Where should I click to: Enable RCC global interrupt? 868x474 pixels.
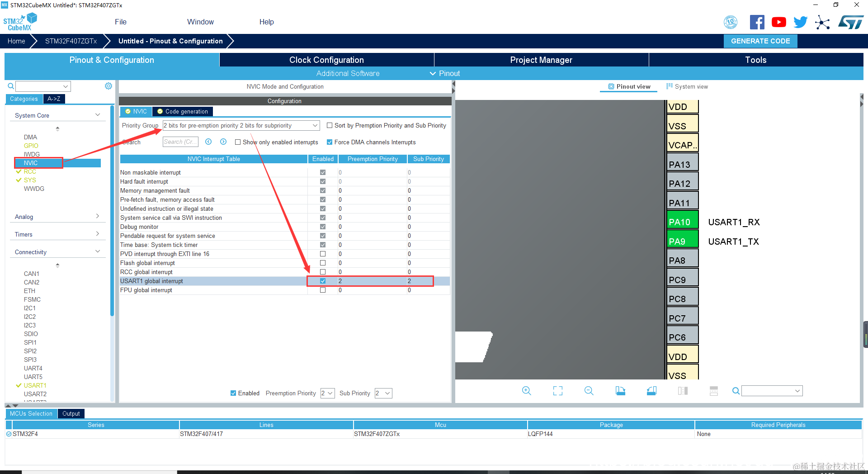click(x=323, y=272)
